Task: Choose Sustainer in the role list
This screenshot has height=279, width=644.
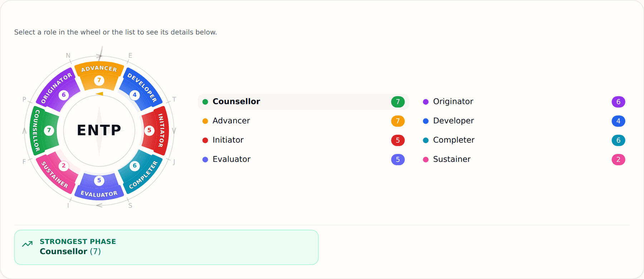Action: coord(524,160)
